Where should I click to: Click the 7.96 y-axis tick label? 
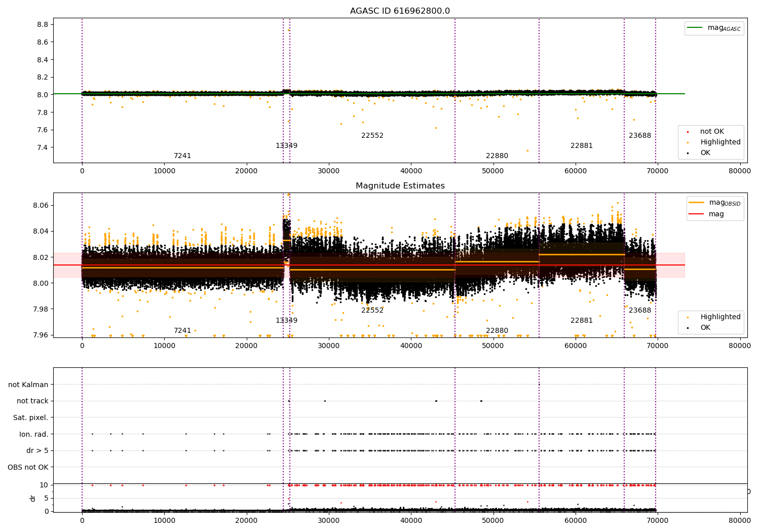tap(41, 335)
